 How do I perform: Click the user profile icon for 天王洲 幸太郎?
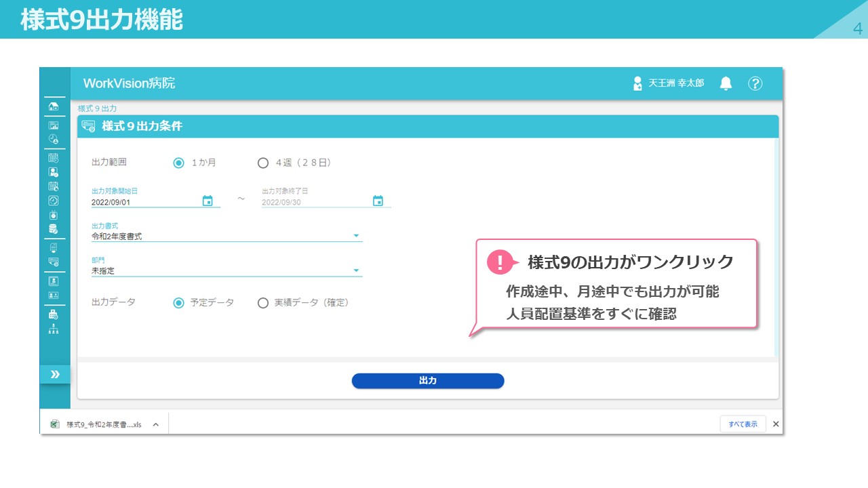(x=637, y=83)
